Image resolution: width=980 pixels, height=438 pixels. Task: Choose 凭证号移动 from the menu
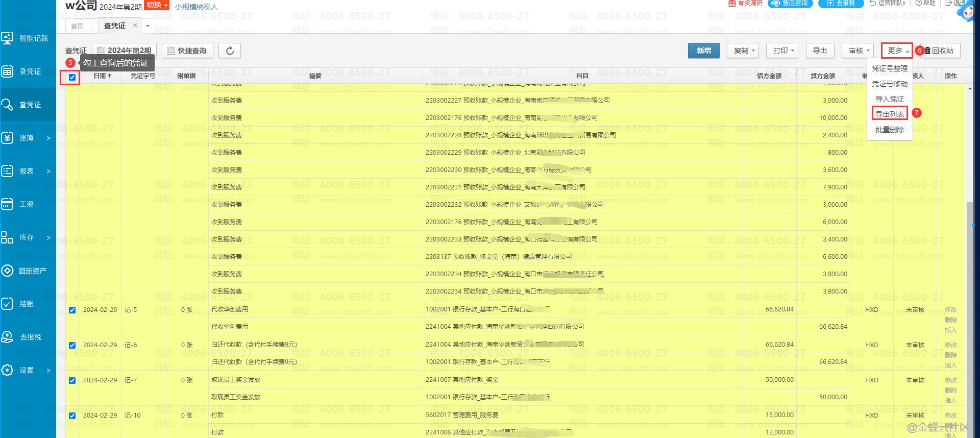click(890, 84)
